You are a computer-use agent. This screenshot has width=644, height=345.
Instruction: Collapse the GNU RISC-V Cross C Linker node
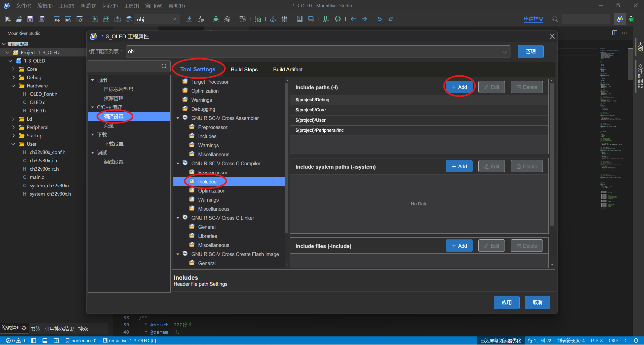pyautogui.click(x=178, y=218)
